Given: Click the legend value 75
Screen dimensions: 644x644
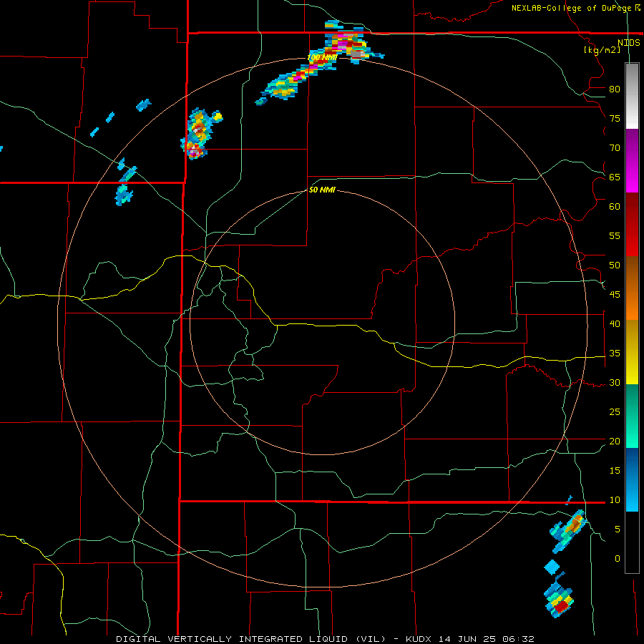Looking at the screenshot, I should [x=615, y=118].
